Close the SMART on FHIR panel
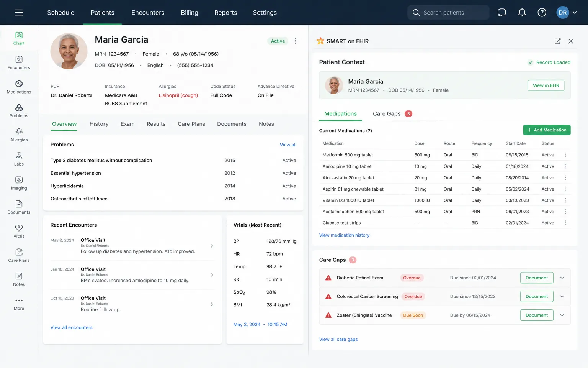The width and height of the screenshot is (588, 368). [571, 41]
